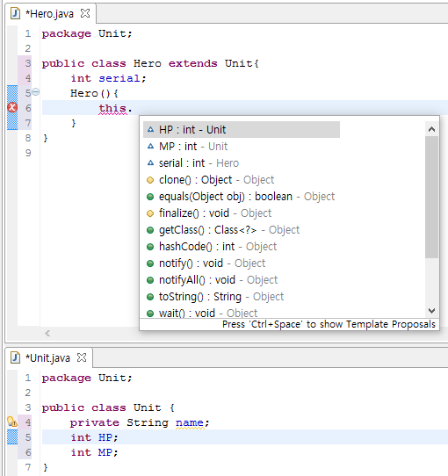
Task: Click the field icon next to HP proposal
Action: [x=150, y=130]
